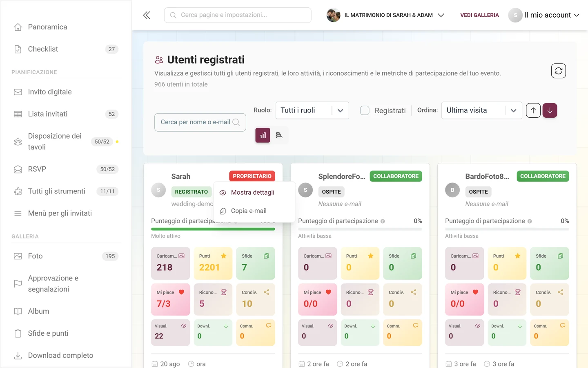The image size is (588, 368).
Task: Open the Tutti i ruoli dropdown
Action: 312,110
